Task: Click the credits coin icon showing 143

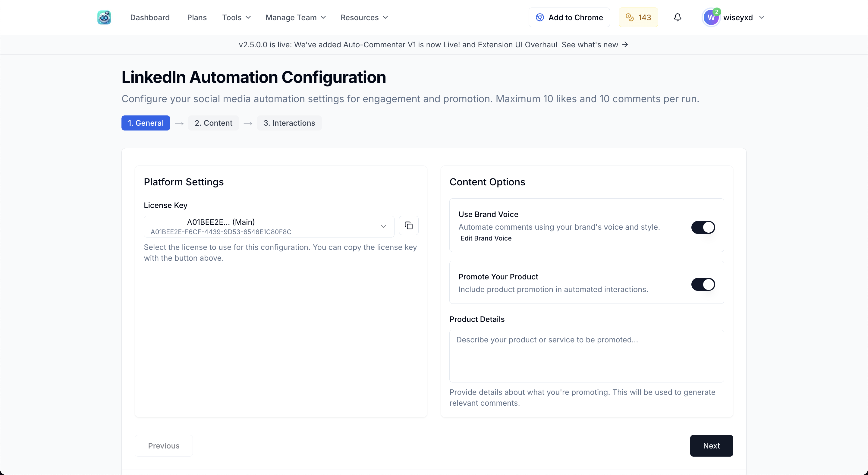Action: click(x=629, y=17)
